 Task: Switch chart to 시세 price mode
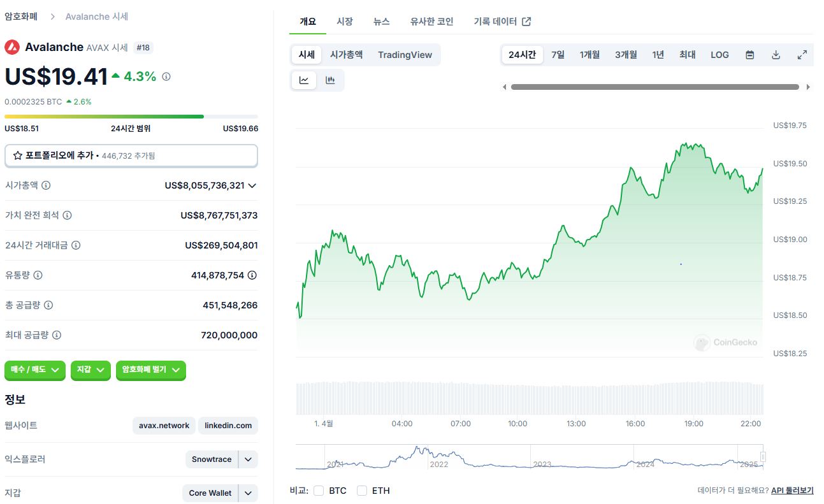(x=307, y=55)
